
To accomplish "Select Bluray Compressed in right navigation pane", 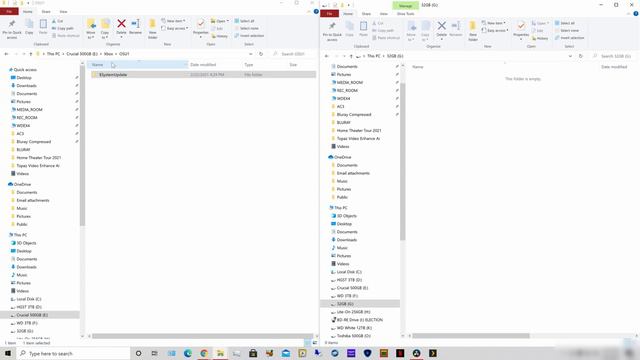I will [353, 115].
